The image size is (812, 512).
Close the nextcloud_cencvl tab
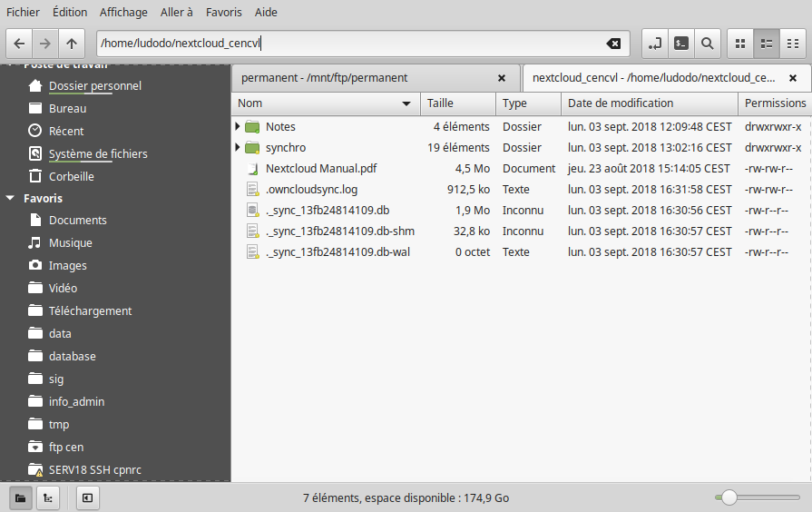pos(792,78)
